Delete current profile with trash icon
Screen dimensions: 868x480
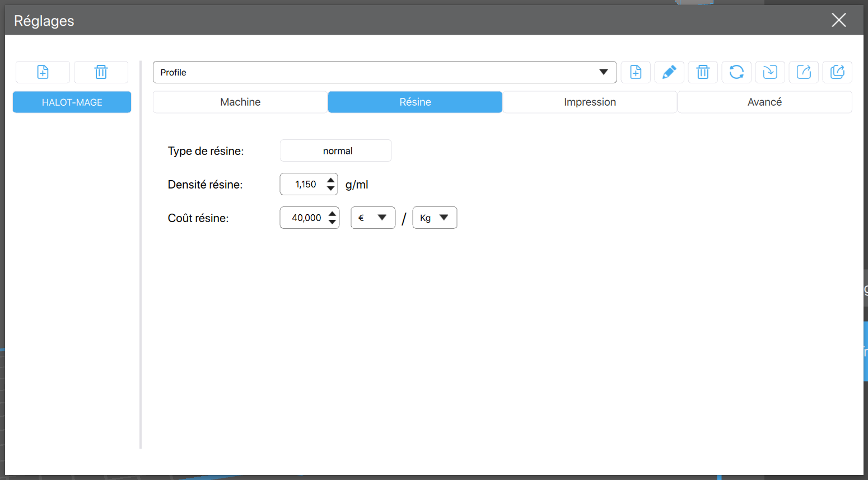(703, 72)
